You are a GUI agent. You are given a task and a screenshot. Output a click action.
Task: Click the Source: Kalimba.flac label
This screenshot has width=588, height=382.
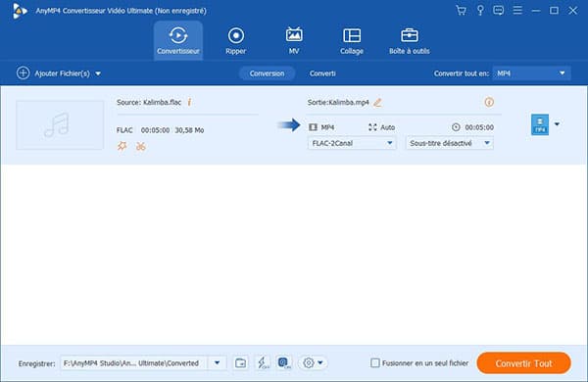[149, 102]
